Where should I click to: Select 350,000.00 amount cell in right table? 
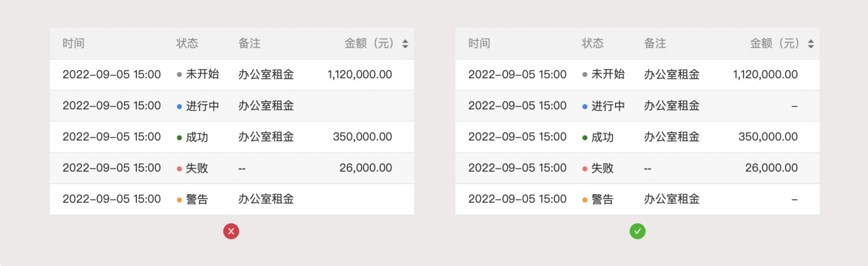click(768, 137)
